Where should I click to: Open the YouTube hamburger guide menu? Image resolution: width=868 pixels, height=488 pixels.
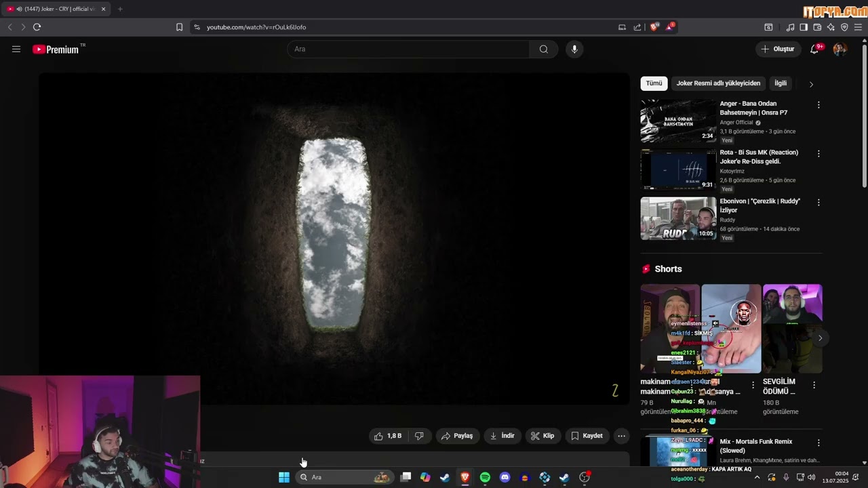(16, 49)
